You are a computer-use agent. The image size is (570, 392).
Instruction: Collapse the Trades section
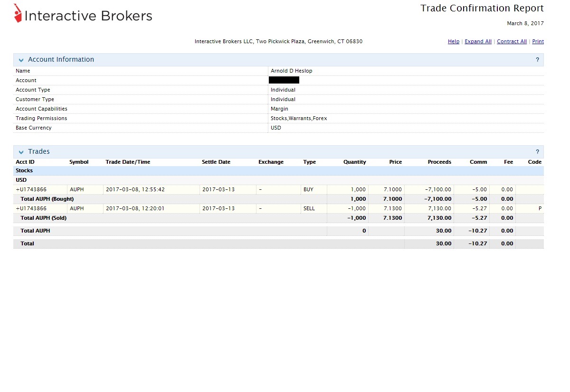[x=21, y=152]
